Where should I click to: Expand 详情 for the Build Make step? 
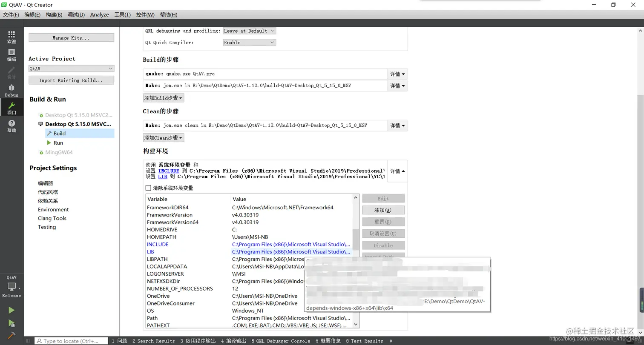tap(397, 86)
